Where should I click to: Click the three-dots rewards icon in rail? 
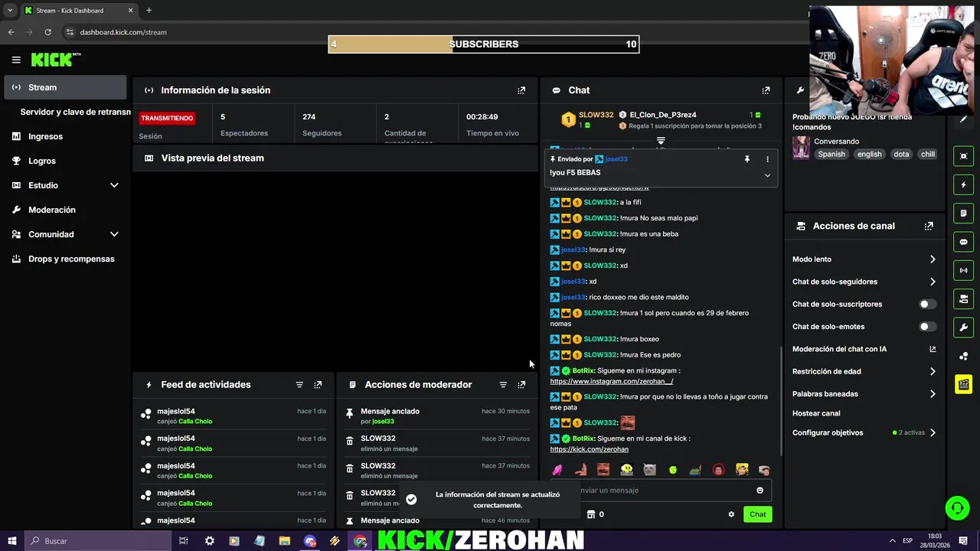(964, 356)
